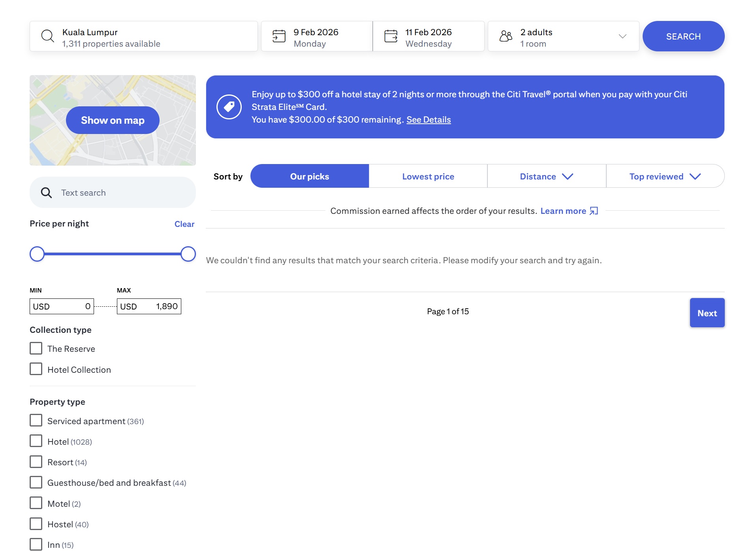Enable the Hotel Collection filter
The image size is (756, 551).
point(36,369)
